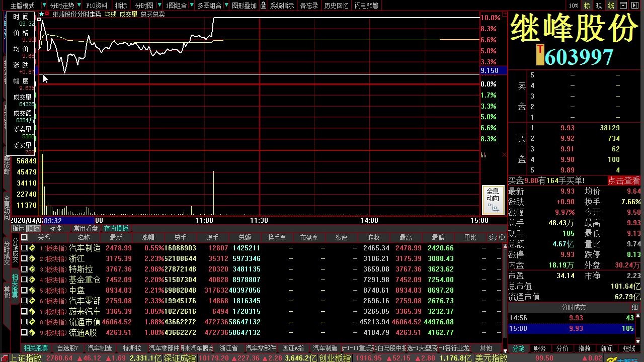Click the 细 detail button in 分时成交 header

635,307
